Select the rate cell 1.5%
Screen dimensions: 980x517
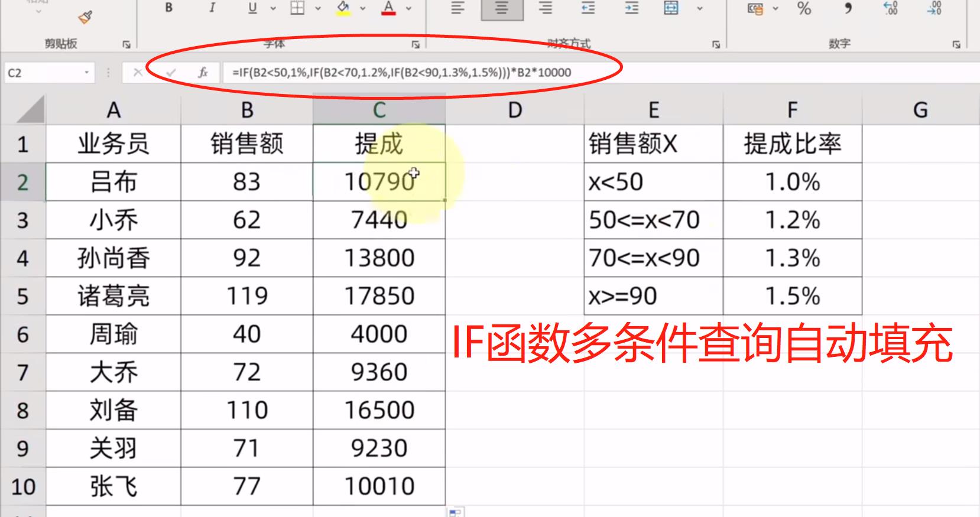[793, 296]
